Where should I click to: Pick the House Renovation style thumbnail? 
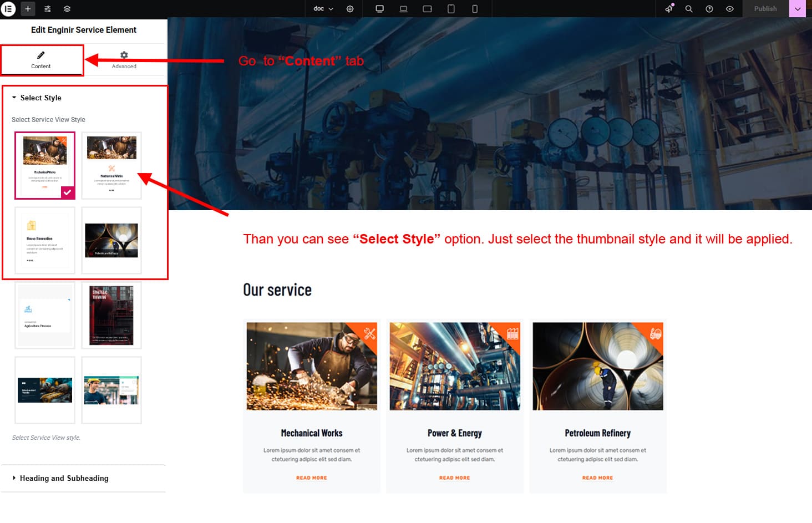pos(45,241)
